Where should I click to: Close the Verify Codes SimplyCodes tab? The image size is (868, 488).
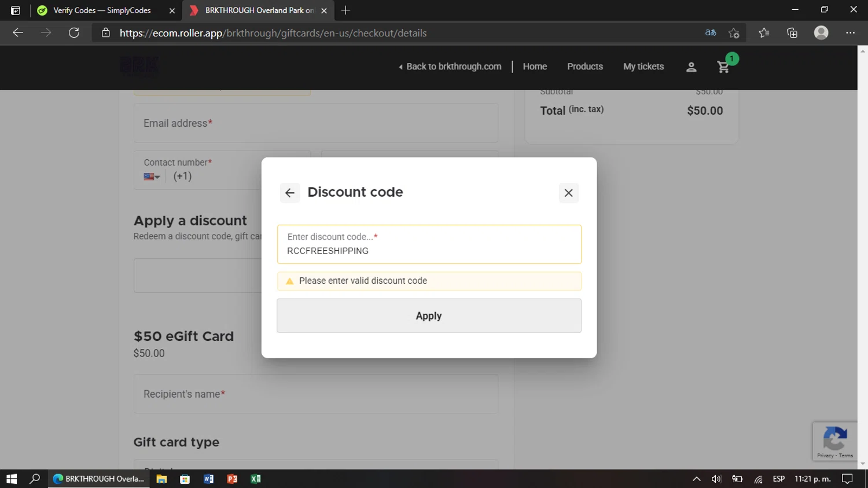[172, 10]
